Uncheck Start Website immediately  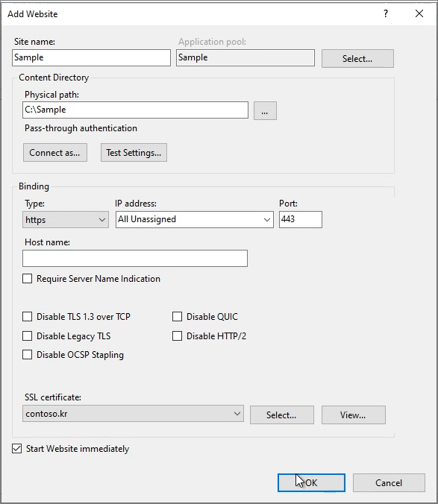(x=17, y=448)
